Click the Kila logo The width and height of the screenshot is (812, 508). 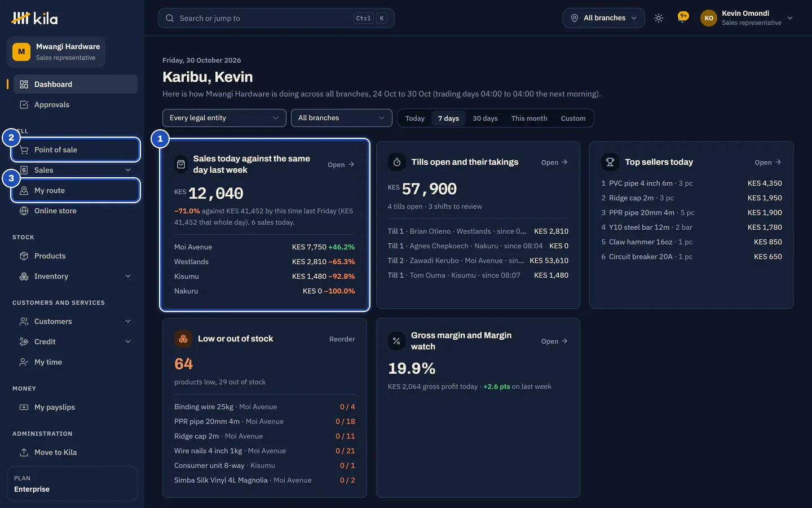pyautogui.click(x=34, y=18)
